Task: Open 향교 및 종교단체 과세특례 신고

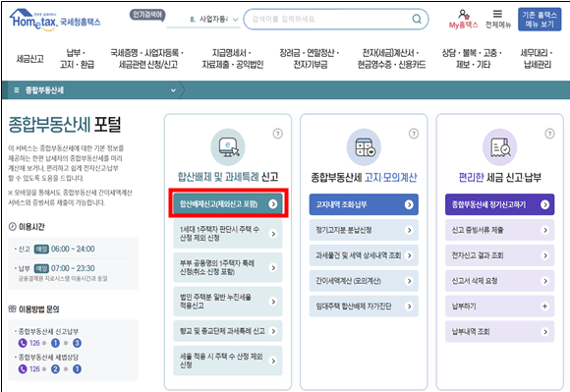Action: click(x=228, y=331)
